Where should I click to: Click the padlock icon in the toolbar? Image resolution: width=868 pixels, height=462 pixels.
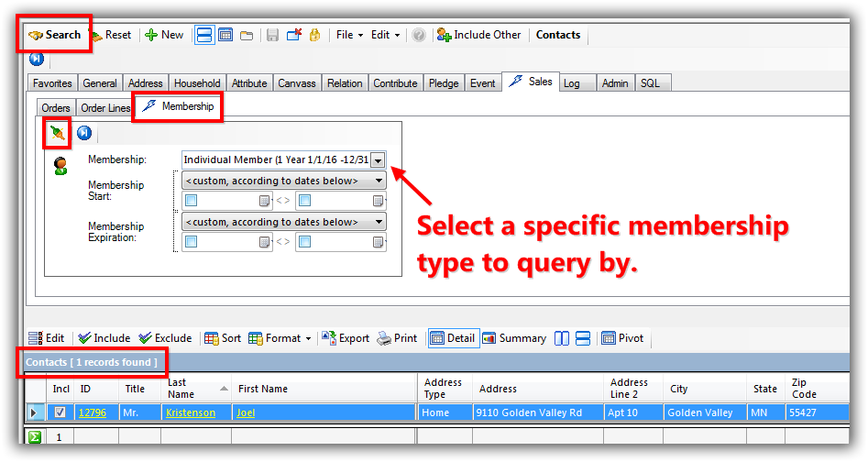314,35
